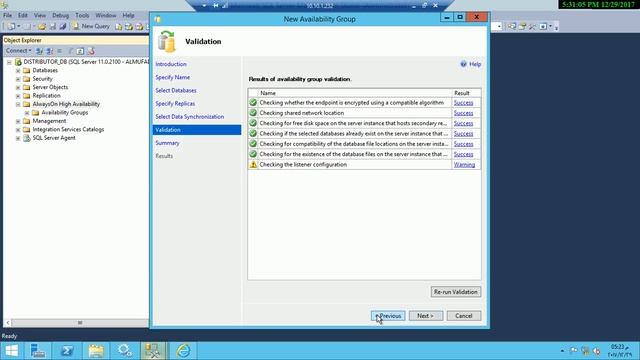Screen dimensions: 640x360
Task: Expand the Management folder
Action: tap(18, 121)
